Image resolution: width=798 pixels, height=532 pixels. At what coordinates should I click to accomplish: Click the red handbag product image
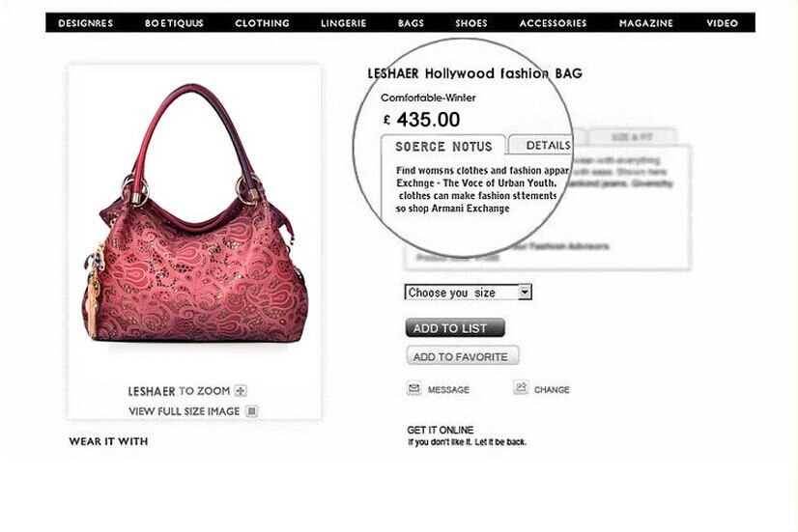tap(195, 213)
